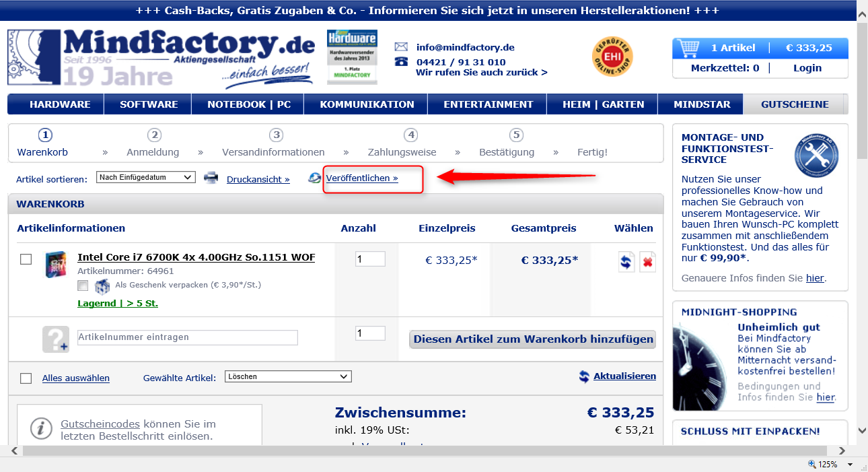Screen dimensions: 868x472
Task: Click the publish icon beside Veröffentlichen
Action: 315,178
